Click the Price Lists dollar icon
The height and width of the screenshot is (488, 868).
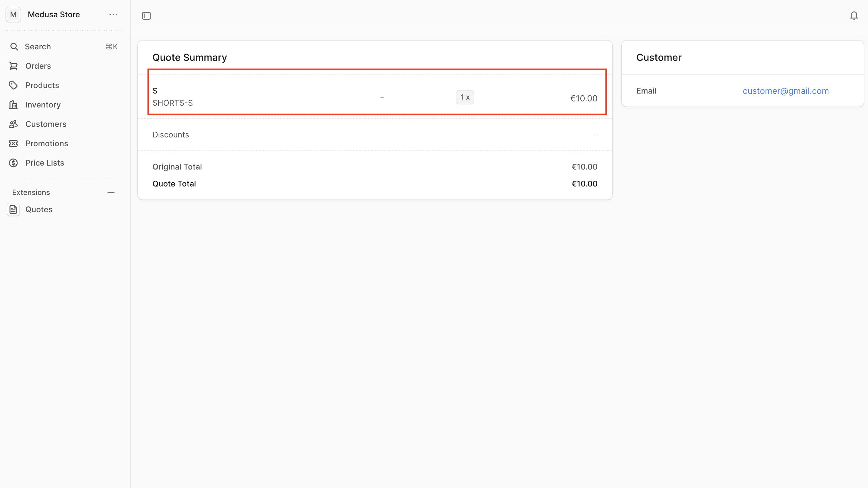coord(14,163)
